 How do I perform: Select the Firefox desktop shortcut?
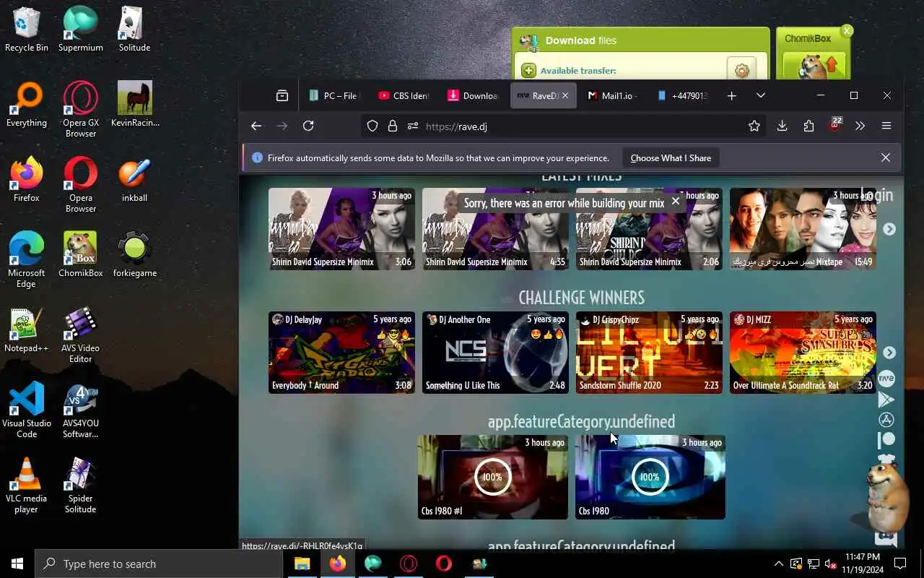27,179
